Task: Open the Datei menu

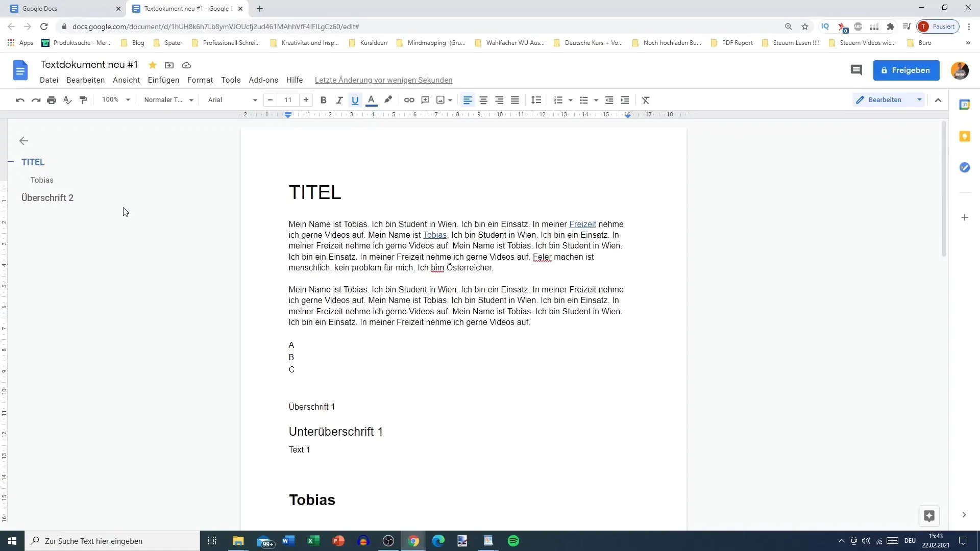Action: [x=48, y=80]
